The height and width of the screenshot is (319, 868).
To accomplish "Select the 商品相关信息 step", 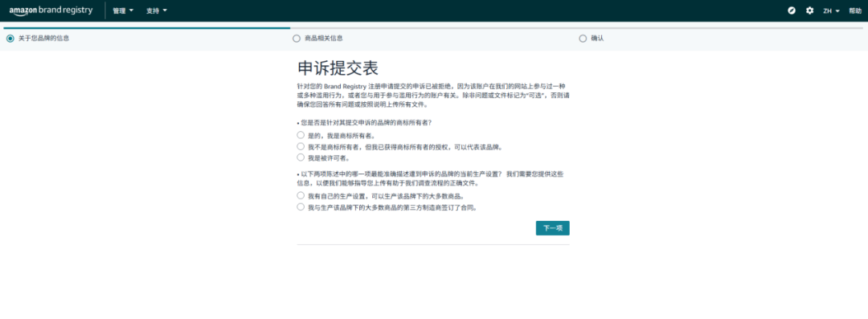I will 317,39.
